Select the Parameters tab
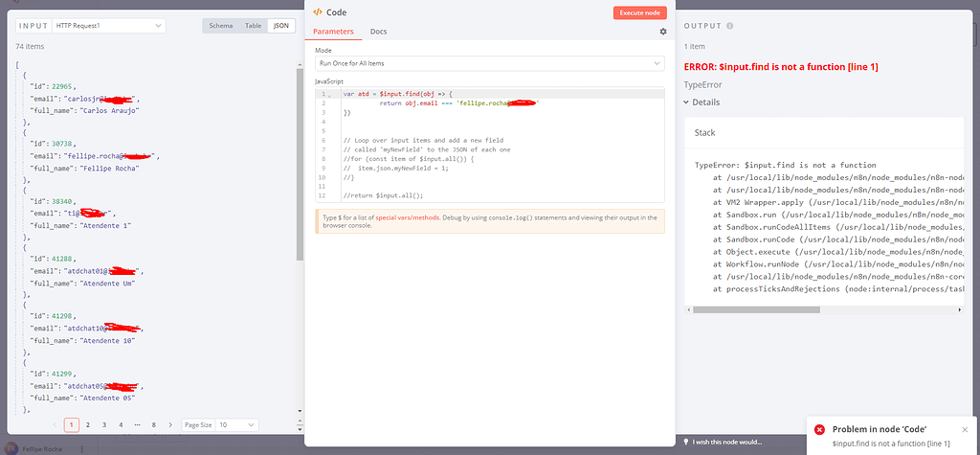 tap(333, 32)
